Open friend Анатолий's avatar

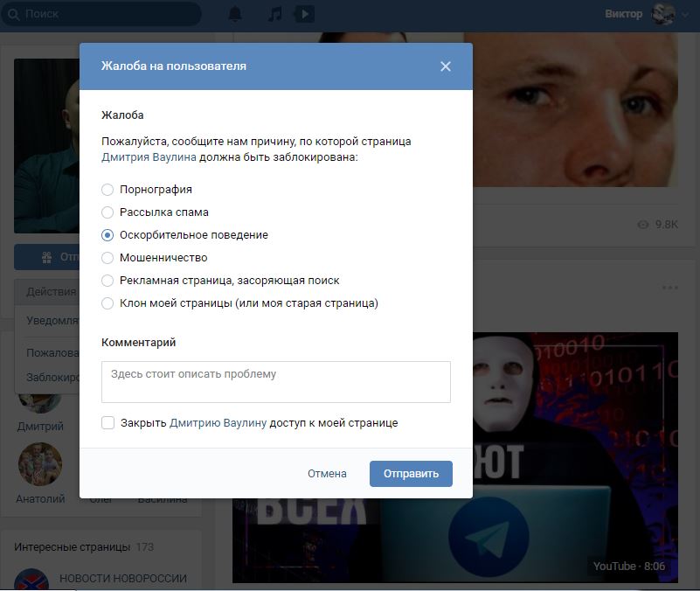40,464
